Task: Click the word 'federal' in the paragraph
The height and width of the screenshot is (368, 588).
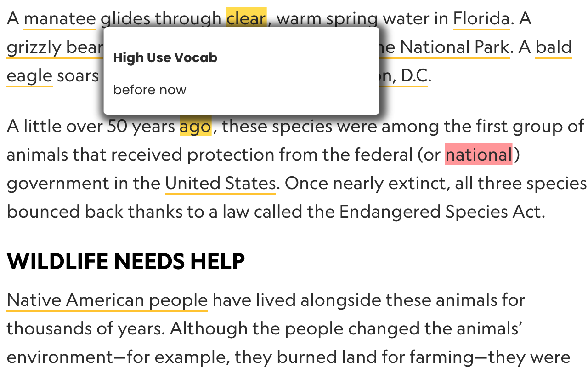Action: click(384, 155)
